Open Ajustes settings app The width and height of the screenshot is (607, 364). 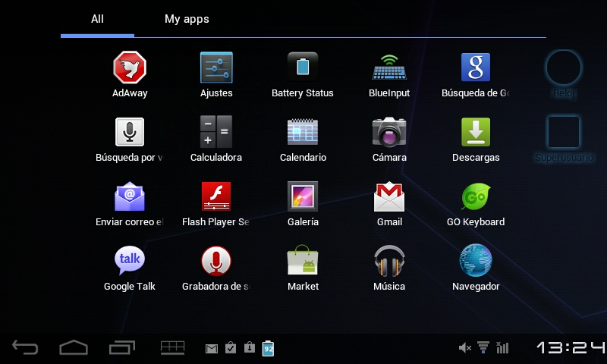[216, 74]
